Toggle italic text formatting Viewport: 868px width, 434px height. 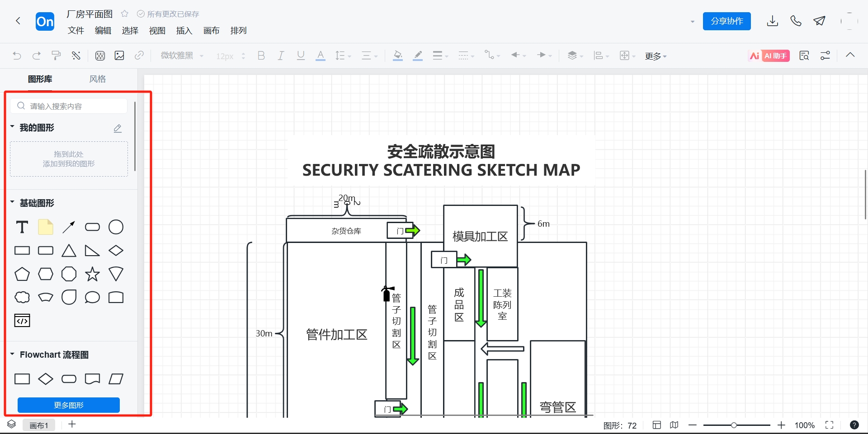coord(281,56)
